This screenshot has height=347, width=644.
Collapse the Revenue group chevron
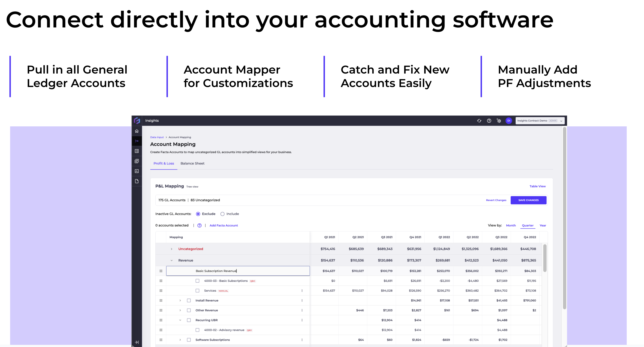coord(172,260)
